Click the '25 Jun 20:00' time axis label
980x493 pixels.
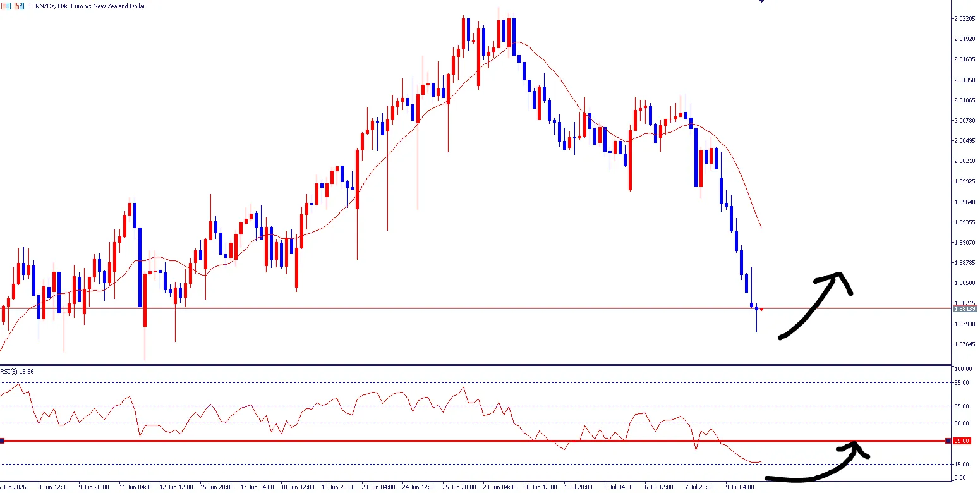[x=459, y=487]
